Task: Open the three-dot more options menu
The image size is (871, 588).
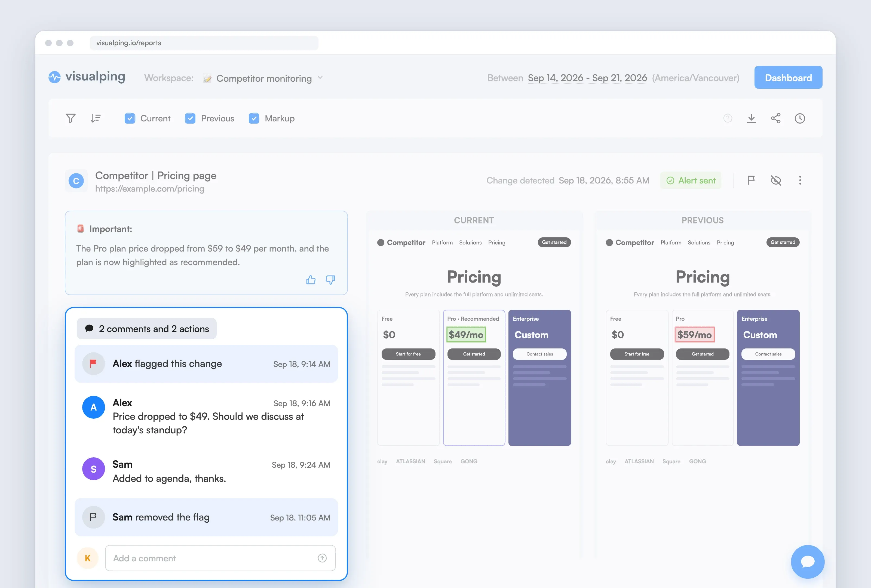Action: [800, 180]
